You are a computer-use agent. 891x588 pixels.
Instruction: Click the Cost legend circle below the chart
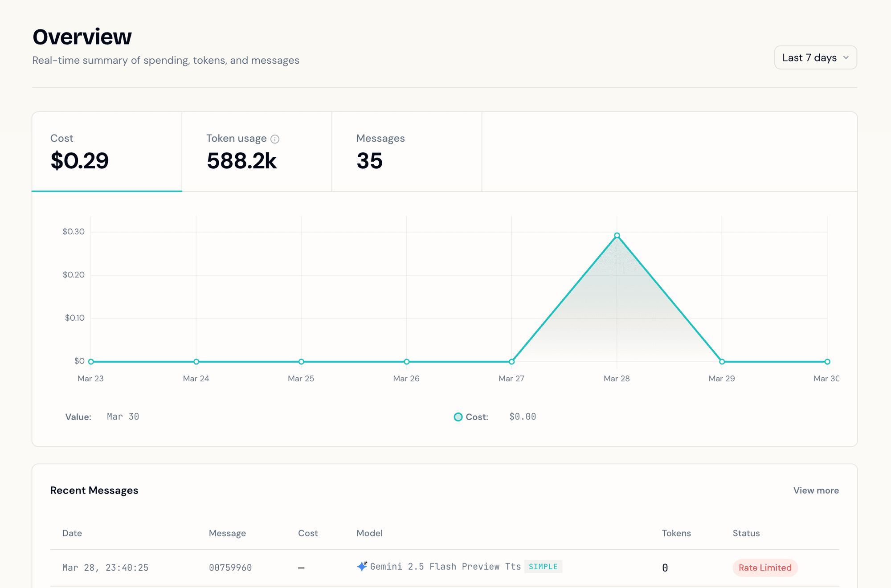[x=458, y=416]
